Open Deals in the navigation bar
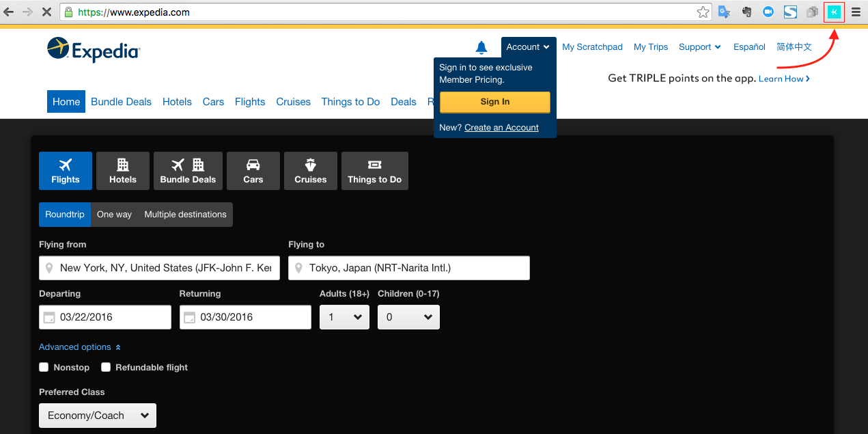Image resolution: width=868 pixels, height=434 pixels. 404,102
